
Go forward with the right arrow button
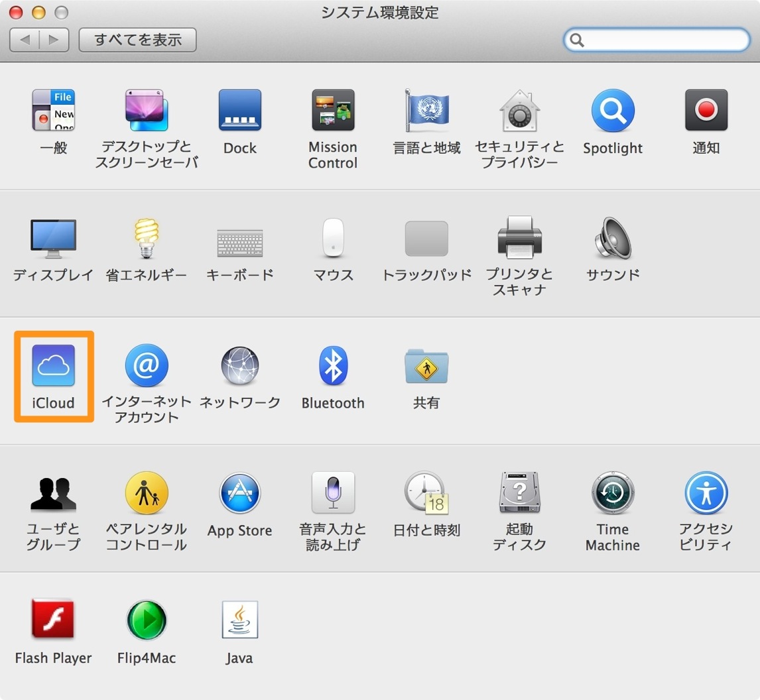click(x=54, y=40)
